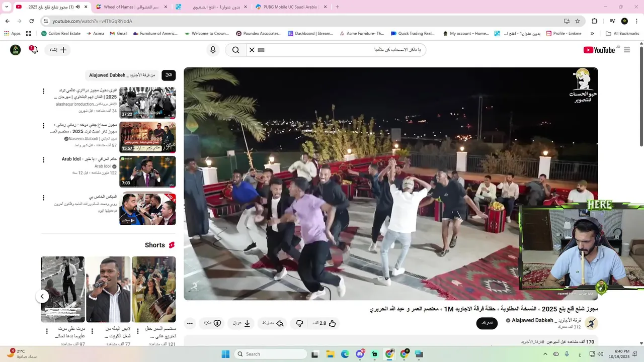The width and height of the screenshot is (644, 362).
Task: Open a new browser tab
Action: pyautogui.click(x=337, y=7)
